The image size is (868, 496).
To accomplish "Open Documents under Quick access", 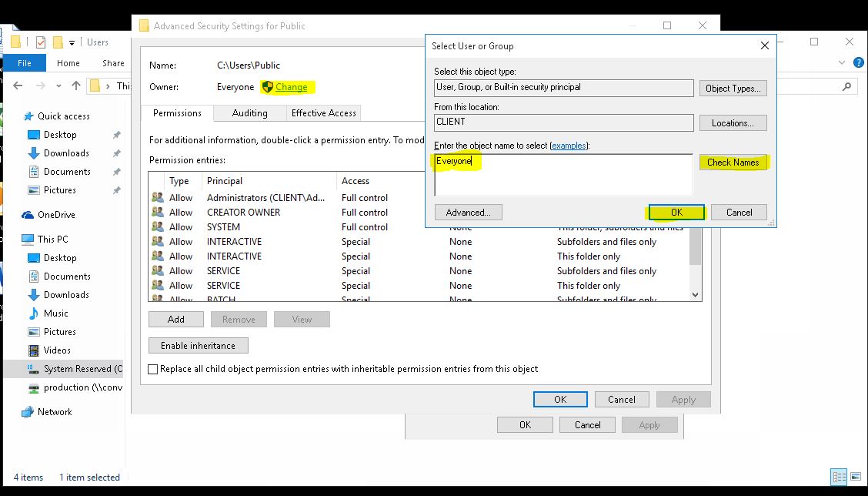I will [67, 172].
